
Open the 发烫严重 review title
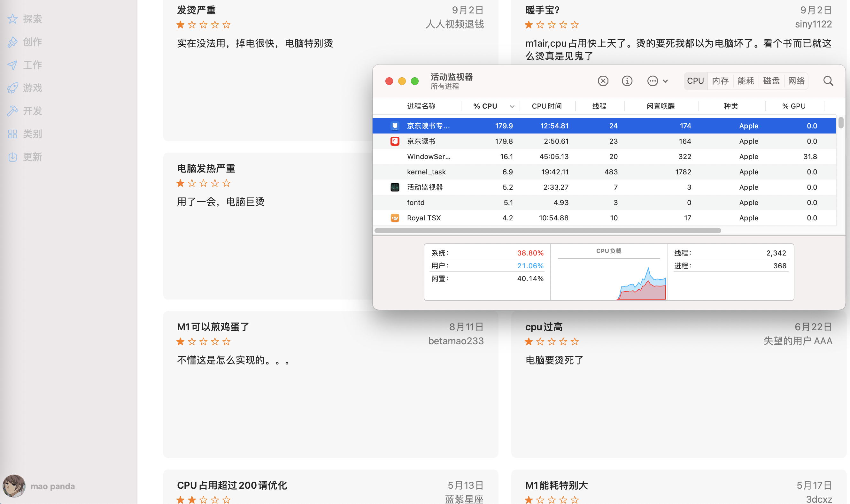pyautogui.click(x=197, y=10)
